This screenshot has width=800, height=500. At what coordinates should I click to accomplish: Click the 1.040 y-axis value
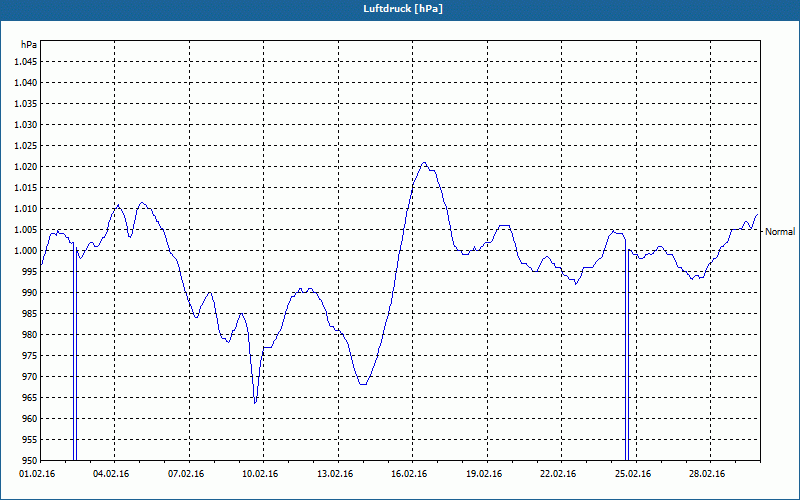[x=25, y=83]
